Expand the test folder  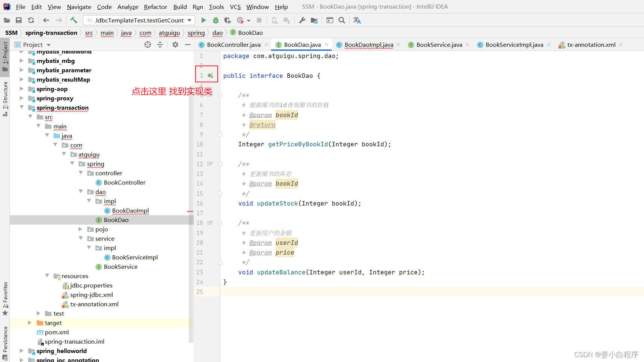click(39, 313)
